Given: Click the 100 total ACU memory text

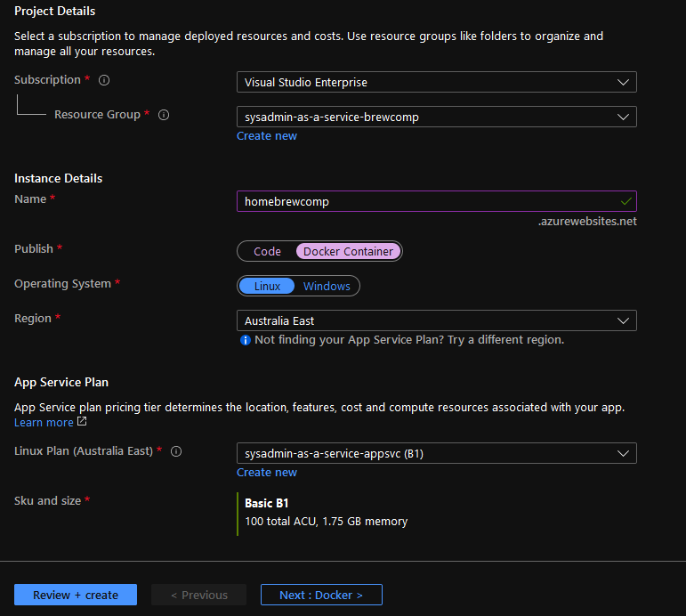Looking at the screenshot, I should (x=327, y=522).
